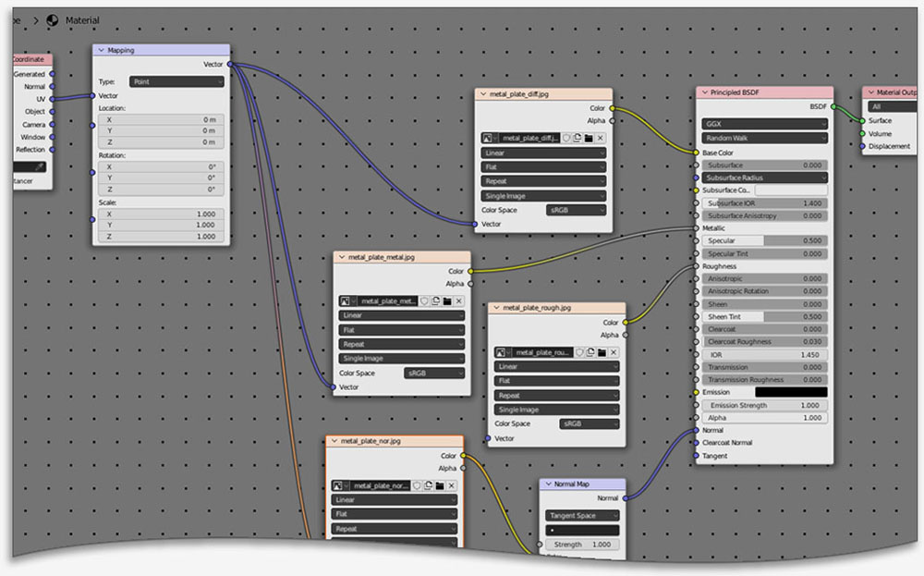Open image folder icon on metal_plate_metal.jpg node
Screen dimensions: 924x576
(447, 300)
